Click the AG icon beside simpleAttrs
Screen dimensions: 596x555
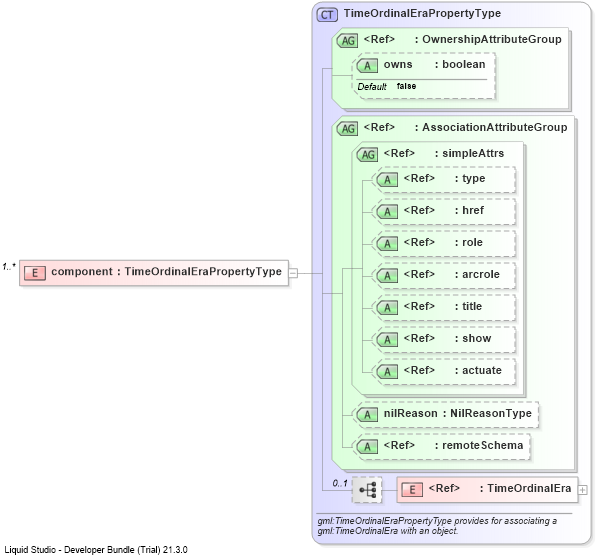(x=367, y=155)
